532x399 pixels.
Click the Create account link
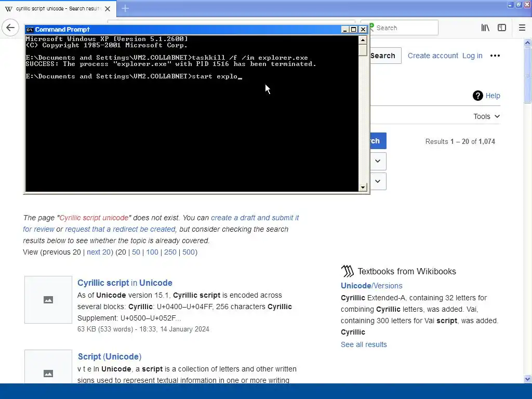click(433, 56)
